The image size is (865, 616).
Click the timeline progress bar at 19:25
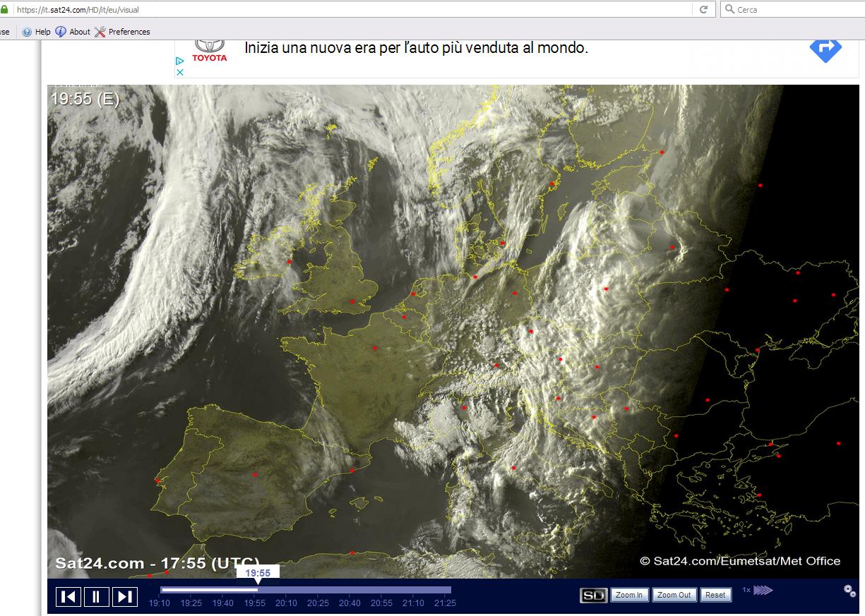[191, 590]
